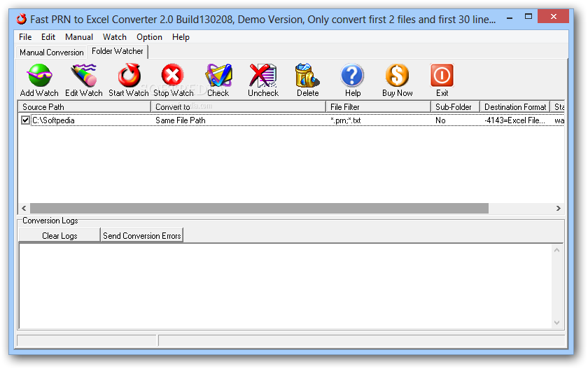Click the Clear Logs button
The height and width of the screenshot is (369, 588).
click(x=59, y=235)
